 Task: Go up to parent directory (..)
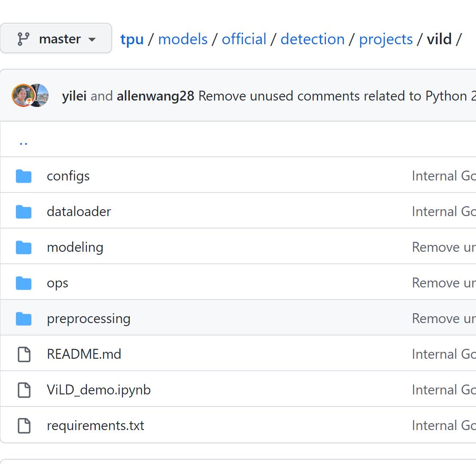click(x=24, y=141)
